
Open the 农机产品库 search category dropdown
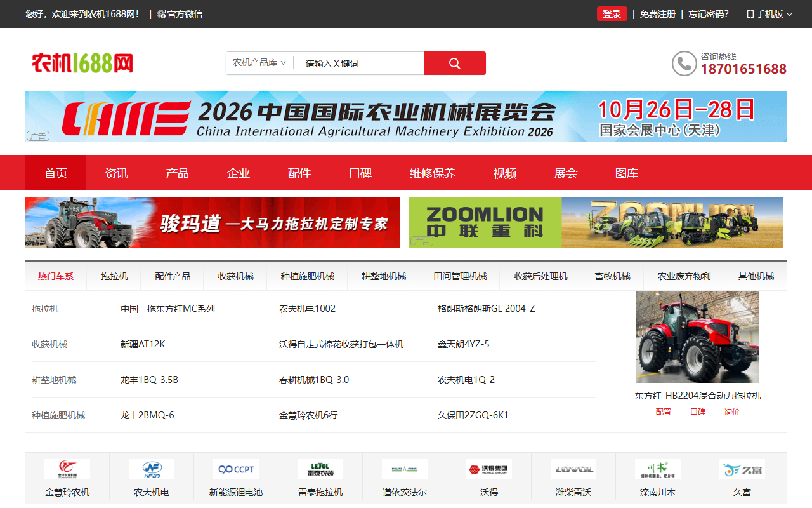259,63
